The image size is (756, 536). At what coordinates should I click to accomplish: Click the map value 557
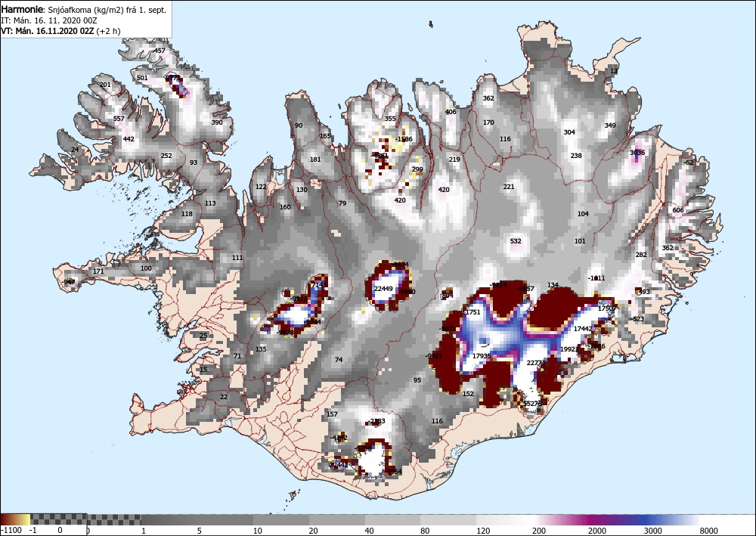point(119,119)
